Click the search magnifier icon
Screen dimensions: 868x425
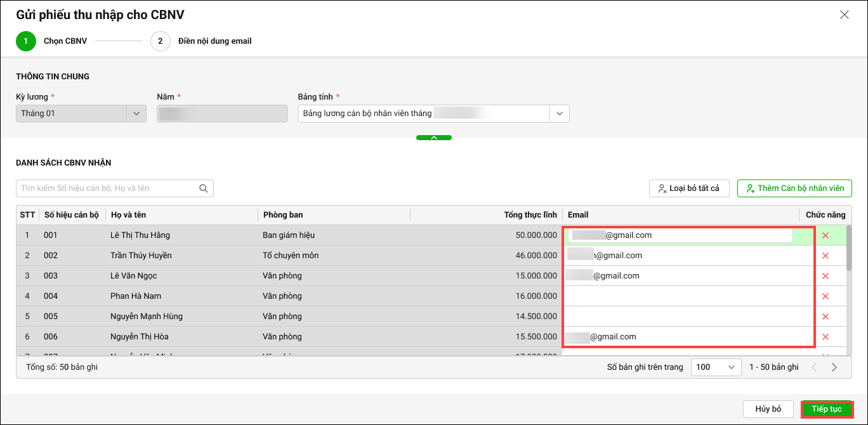tap(204, 188)
